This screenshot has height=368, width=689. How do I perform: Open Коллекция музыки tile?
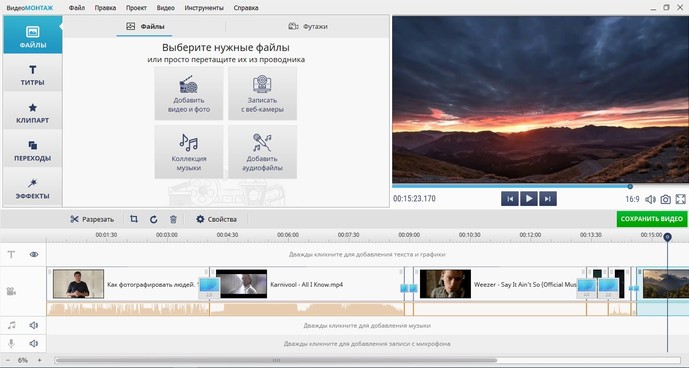pos(189,152)
